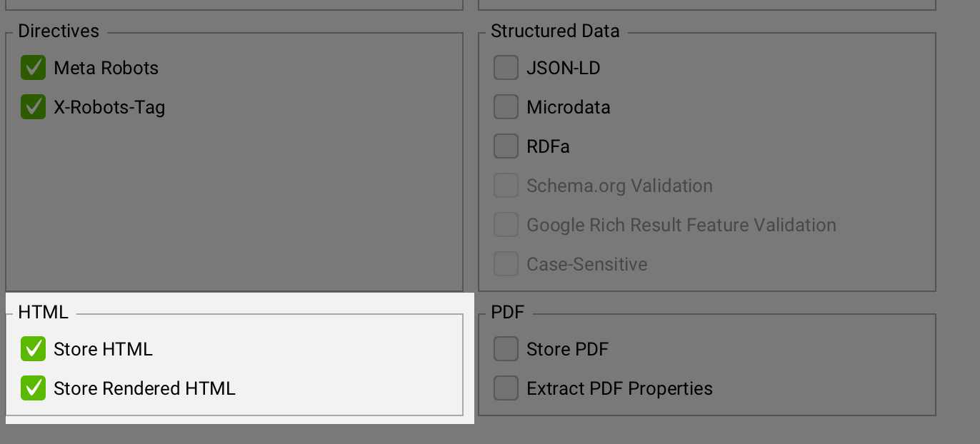Viewport: 980px width, 444px height.
Task: Uncheck the Store HTML checkbox
Action: [x=33, y=349]
